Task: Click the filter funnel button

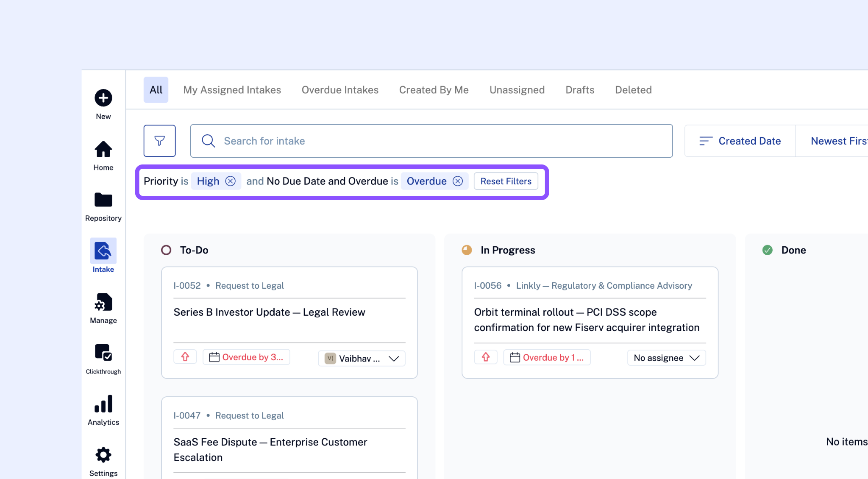Action: pyautogui.click(x=159, y=141)
